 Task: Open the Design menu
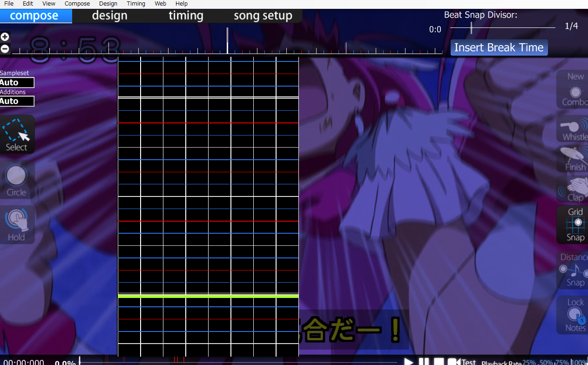(108, 3)
